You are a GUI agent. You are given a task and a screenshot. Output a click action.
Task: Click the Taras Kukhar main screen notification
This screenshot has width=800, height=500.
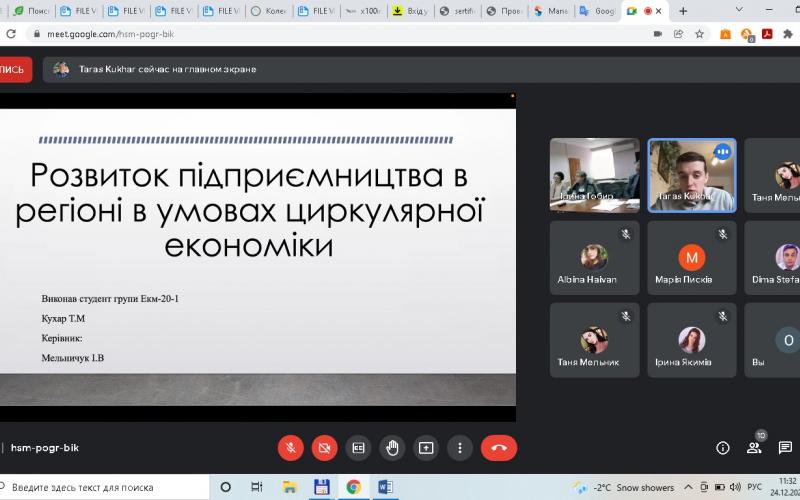coord(421,69)
